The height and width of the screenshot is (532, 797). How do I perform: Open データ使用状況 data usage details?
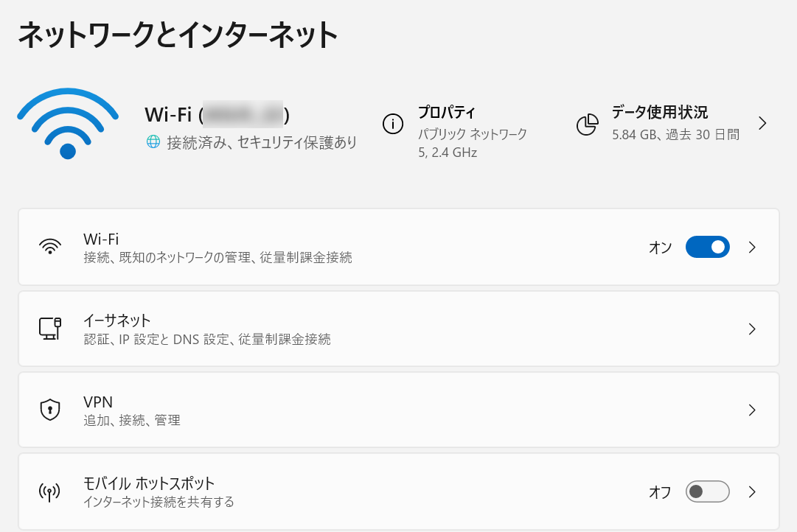click(659, 113)
